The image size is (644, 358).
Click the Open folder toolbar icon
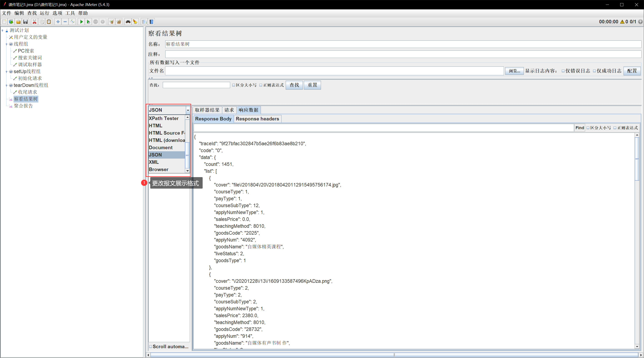pyautogui.click(x=18, y=22)
